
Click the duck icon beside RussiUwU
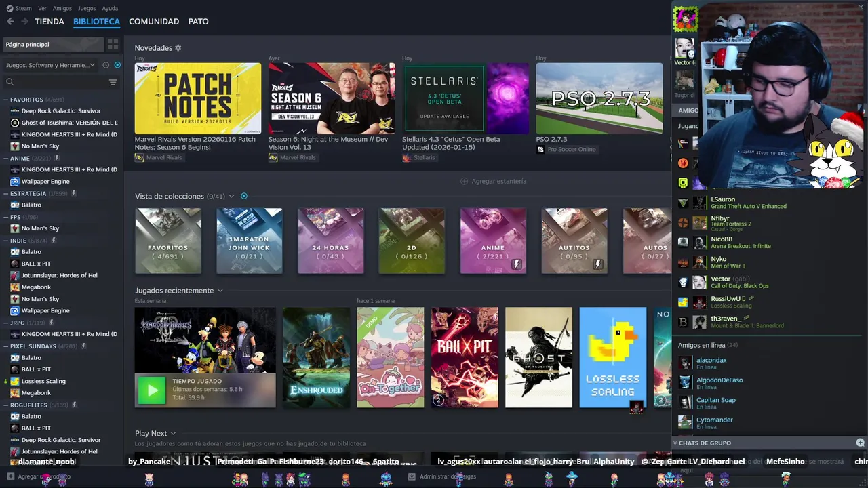click(x=683, y=302)
